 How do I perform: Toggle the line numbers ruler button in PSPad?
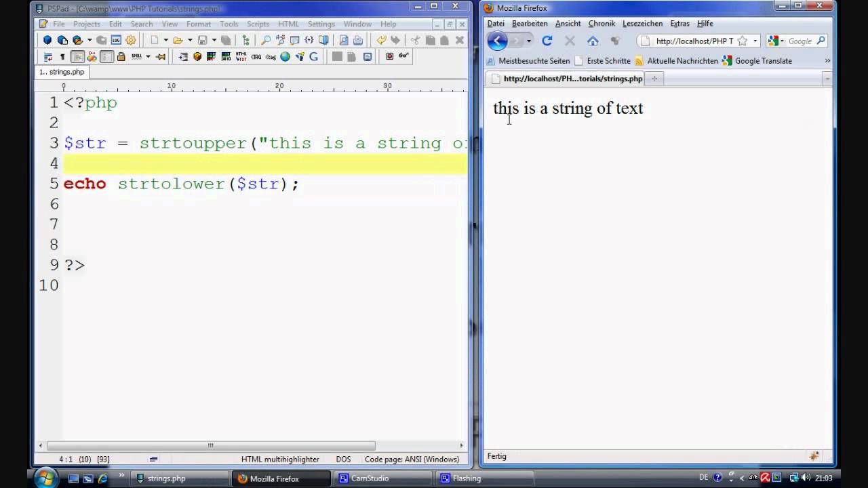pos(78,57)
